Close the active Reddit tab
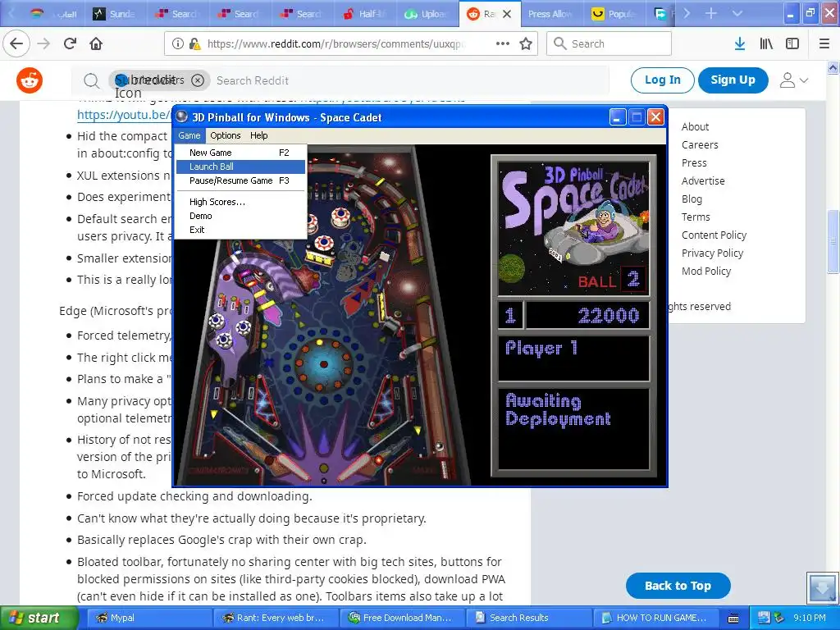840x630 pixels. (507, 14)
